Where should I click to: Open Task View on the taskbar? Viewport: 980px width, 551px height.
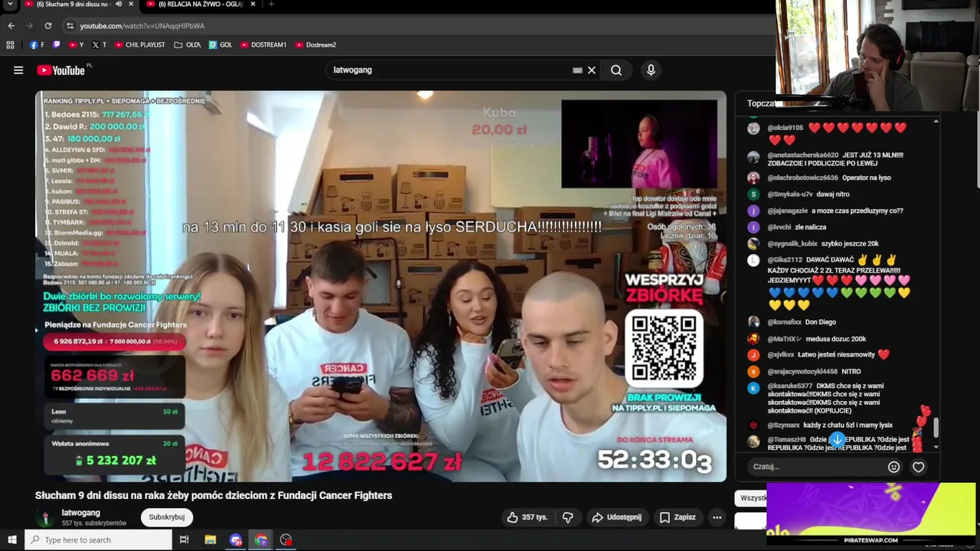[x=184, y=540]
